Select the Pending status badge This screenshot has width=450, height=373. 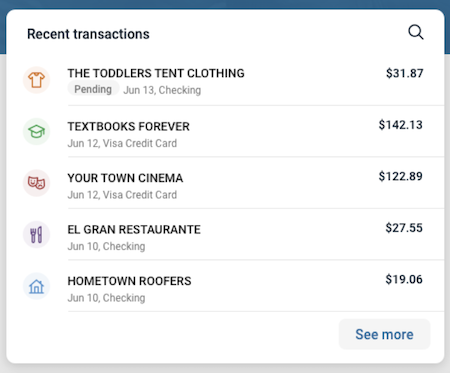93,89
